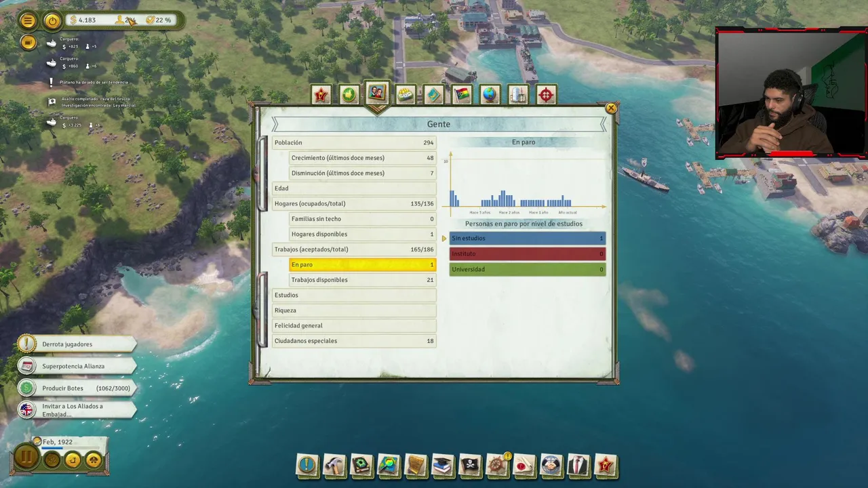This screenshot has height=488, width=868.
Task: Click the second round speed button
Action: click(73, 460)
